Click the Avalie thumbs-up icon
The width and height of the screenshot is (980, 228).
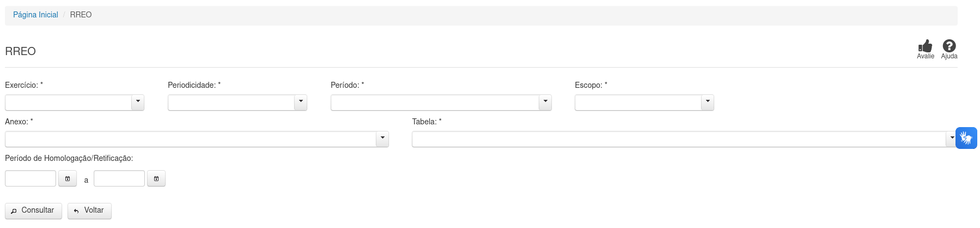(925, 46)
